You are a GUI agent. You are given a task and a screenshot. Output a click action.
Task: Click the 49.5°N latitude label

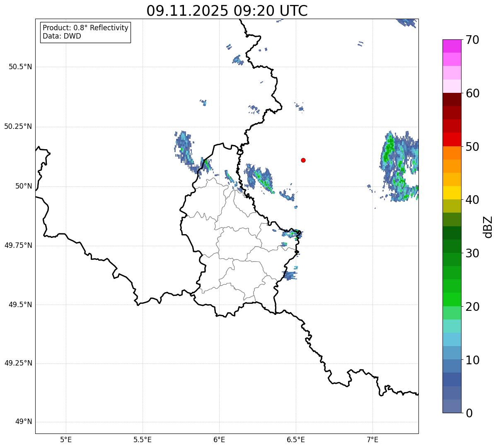(x=20, y=305)
